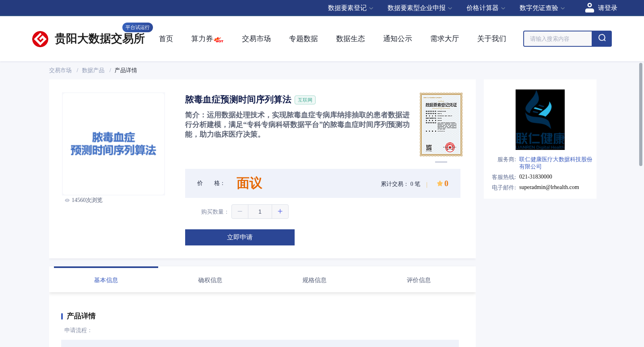Click the Guiyang Big Data Exchange logo icon
This screenshot has width=644, height=347.
(x=40, y=39)
